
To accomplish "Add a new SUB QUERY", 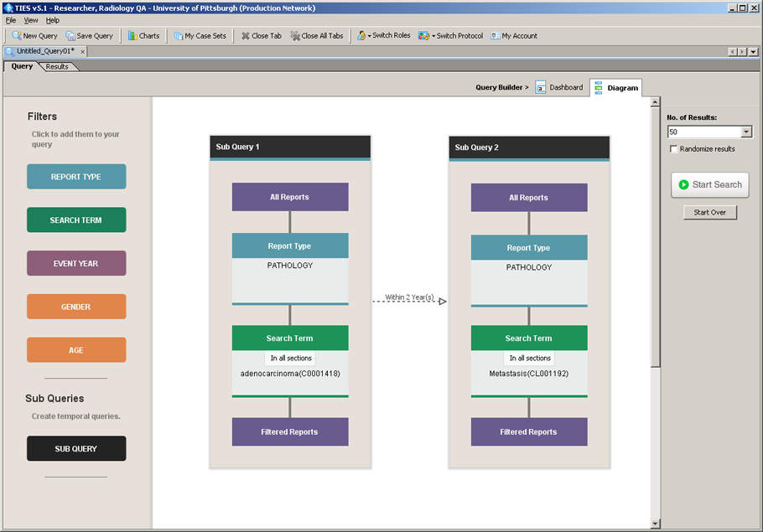I will click(76, 448).
